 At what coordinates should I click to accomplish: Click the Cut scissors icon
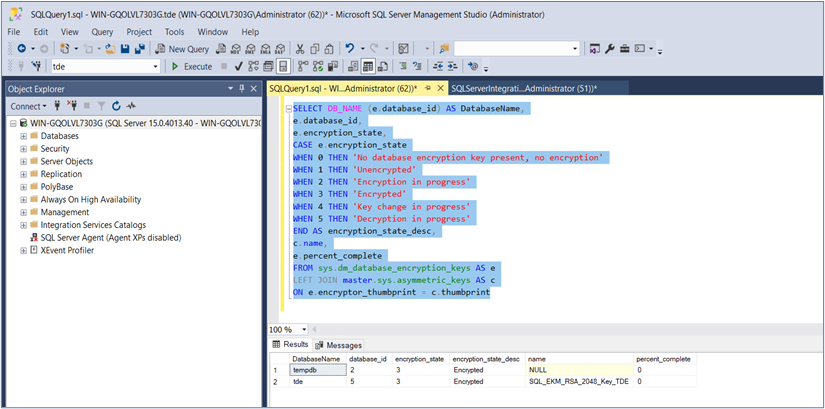(300, 49)
